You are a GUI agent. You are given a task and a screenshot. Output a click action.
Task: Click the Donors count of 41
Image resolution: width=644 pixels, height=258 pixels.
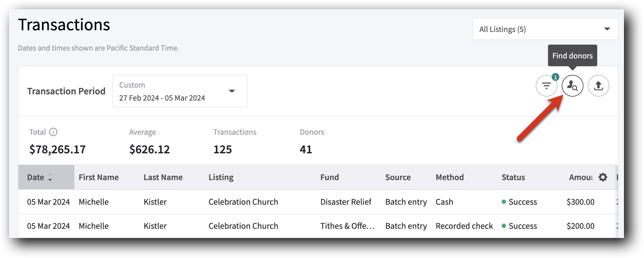coord(306,149)
